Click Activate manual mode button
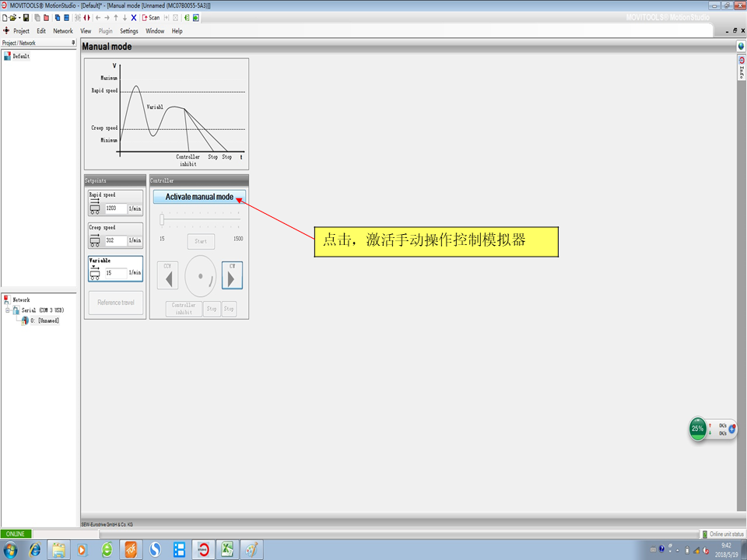This screenshot has width=747, height=560. (x=199, y=197)
